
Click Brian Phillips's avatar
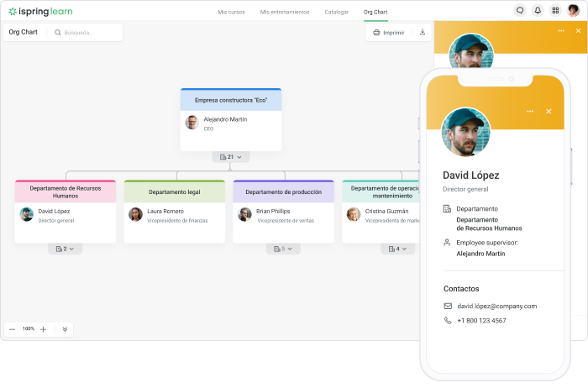245,214
